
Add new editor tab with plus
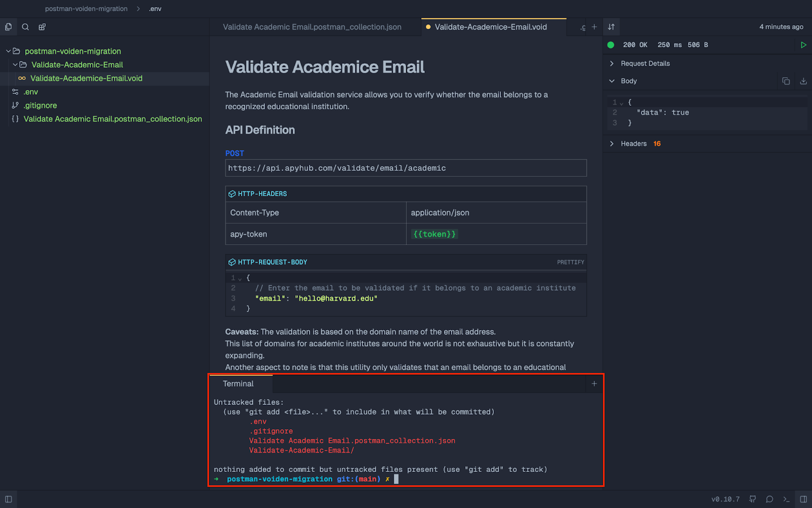tap(594, 27)
